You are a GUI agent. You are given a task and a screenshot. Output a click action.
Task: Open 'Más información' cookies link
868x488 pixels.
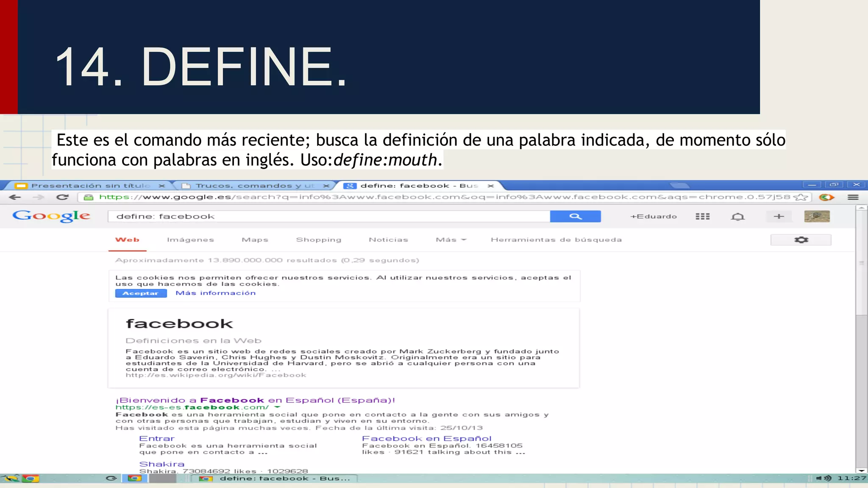pyautogui.click(x=216, y=293)
